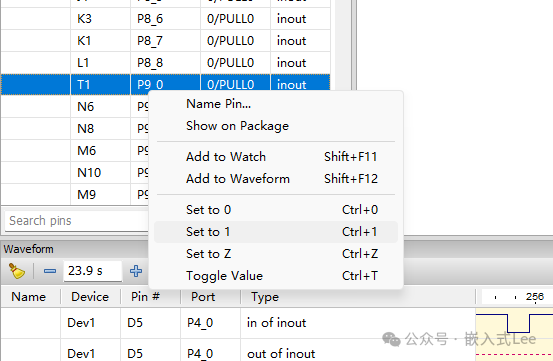
Task: Click Dev1 cell in 'in of inout' row
Action: pos(90,323)
